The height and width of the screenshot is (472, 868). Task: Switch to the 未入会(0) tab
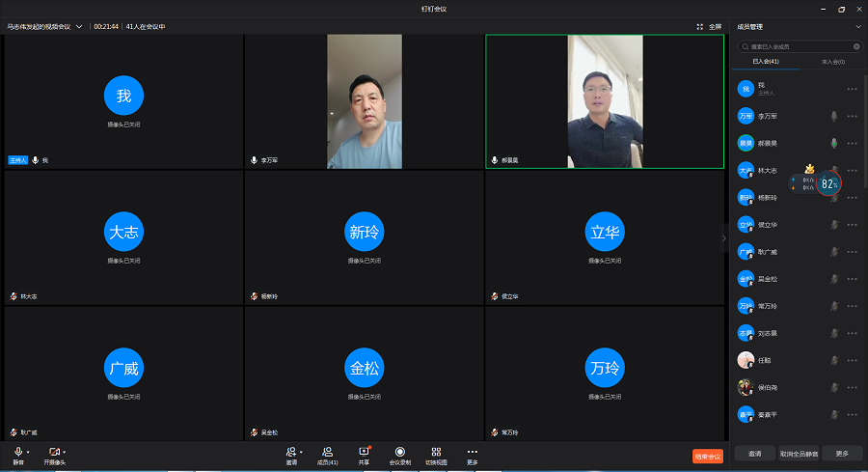pyautogui.click(x=832, y=62)
